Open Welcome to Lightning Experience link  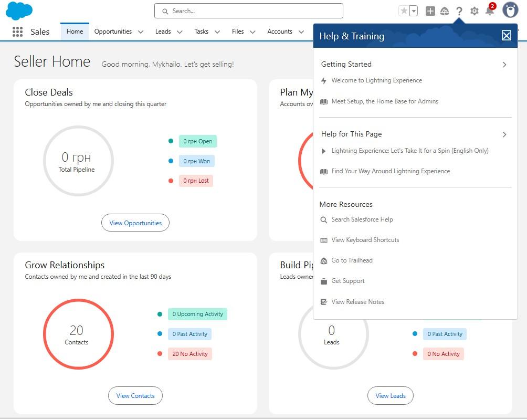click(x=376, y=80)
